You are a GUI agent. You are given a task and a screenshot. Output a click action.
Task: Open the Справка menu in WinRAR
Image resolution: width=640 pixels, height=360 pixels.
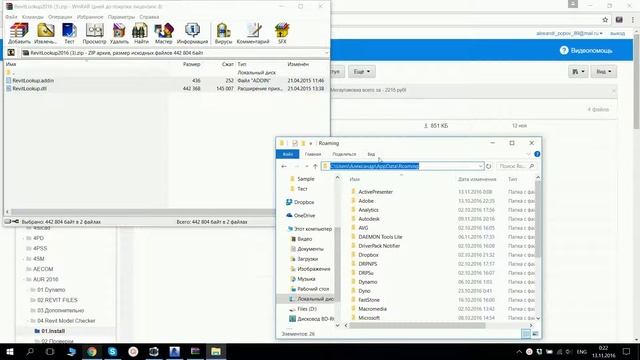(149, 17)
